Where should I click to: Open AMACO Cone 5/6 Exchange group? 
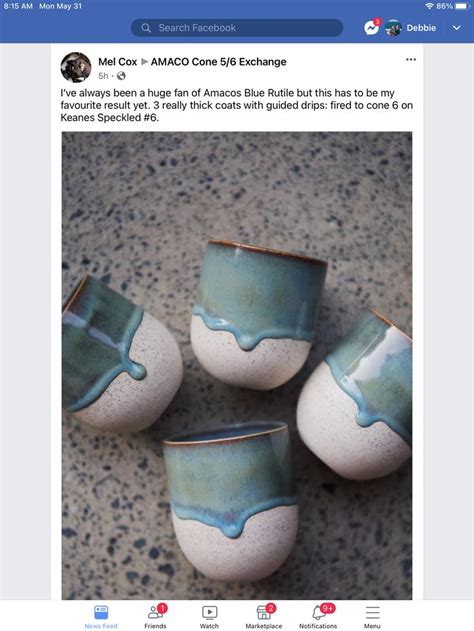pyautogui.click(x=218, y=62)
